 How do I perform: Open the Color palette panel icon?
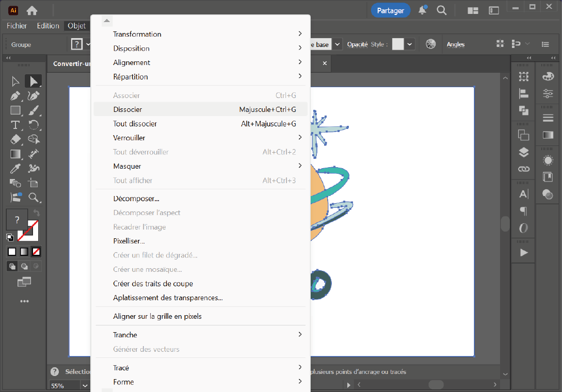pyautogui.click(x=548, y=76)
